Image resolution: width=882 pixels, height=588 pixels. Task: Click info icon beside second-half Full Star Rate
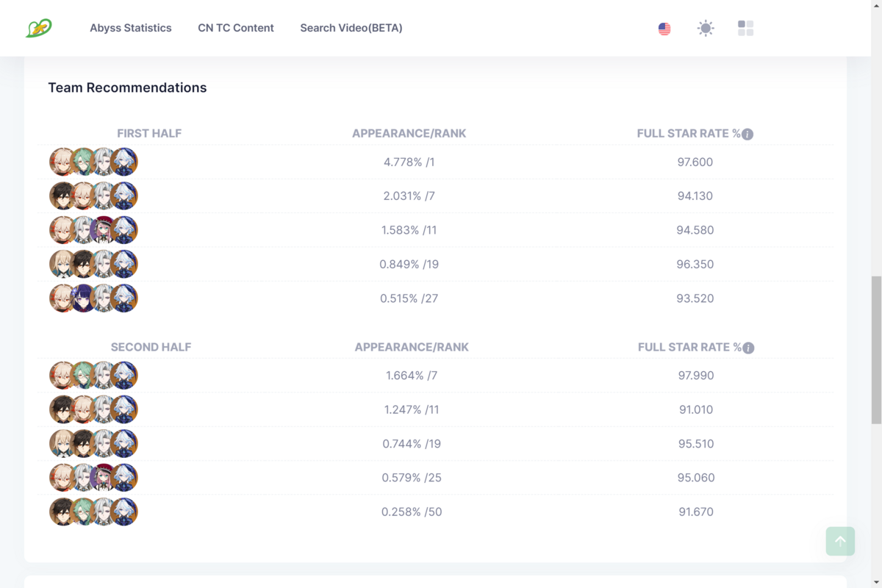click(x=748, y=348)
